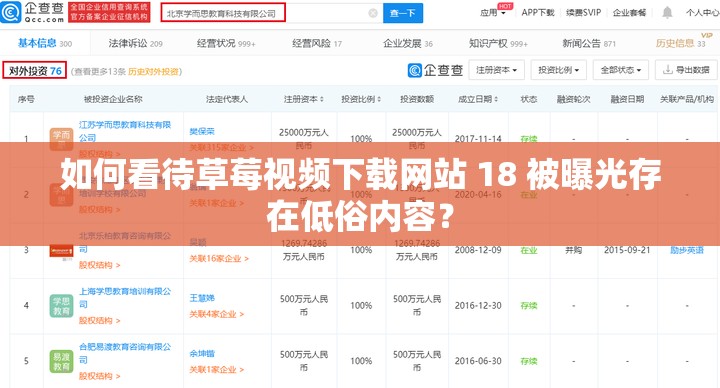Click the 2015-09-21 financing date
The height and width of the screenshot is (388, 720).
627,250
